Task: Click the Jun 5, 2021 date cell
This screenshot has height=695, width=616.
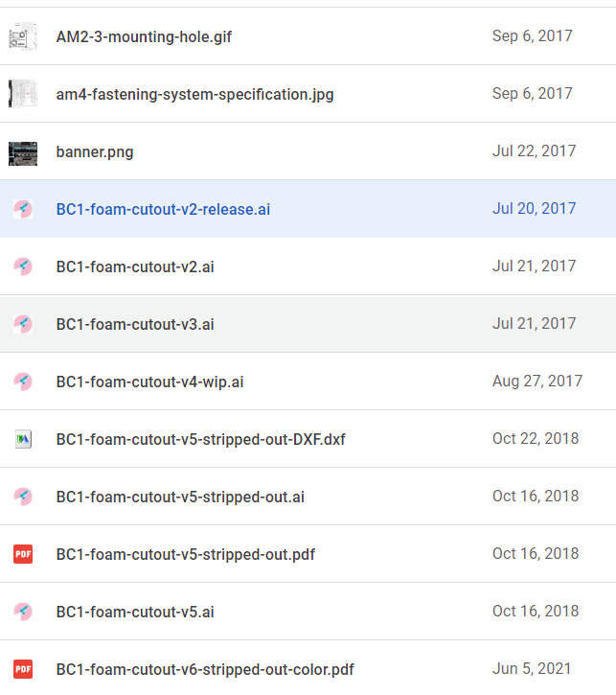Action: click(531, 669)
